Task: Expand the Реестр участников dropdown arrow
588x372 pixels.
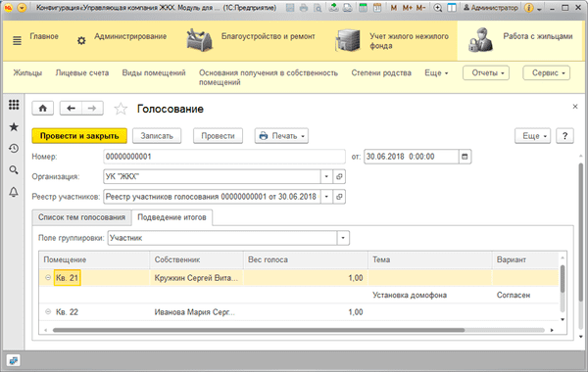Action: pos(326,197)
